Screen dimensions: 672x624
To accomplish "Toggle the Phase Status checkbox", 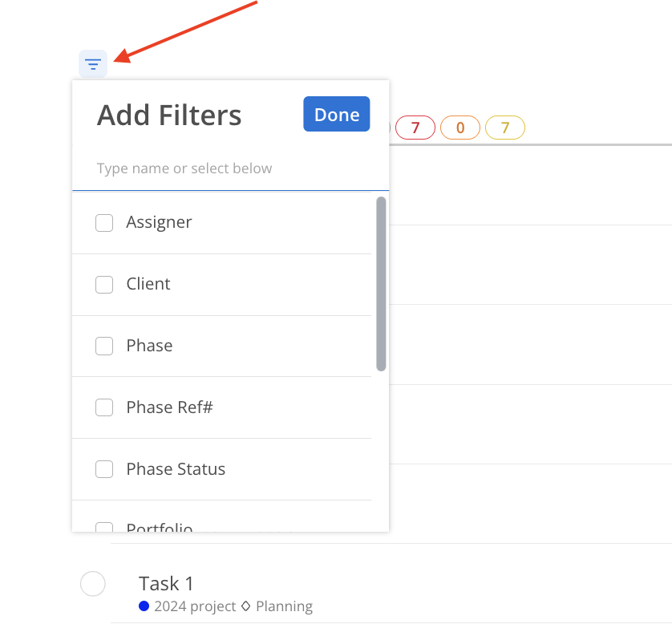I will (104, 470).
